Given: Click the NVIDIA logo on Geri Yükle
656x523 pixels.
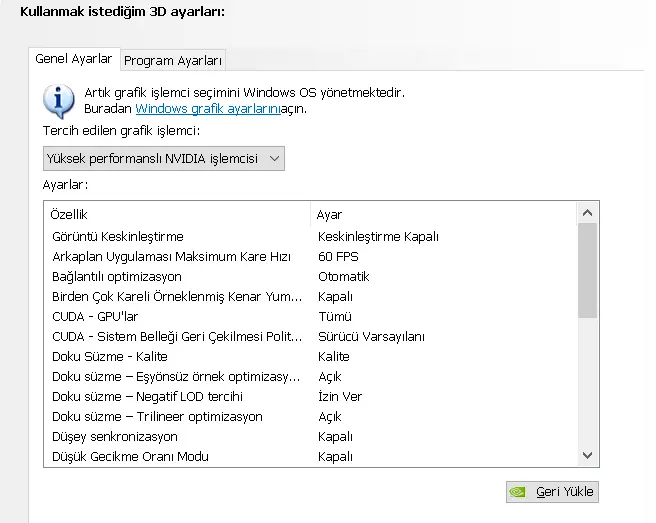Looking at the screenshot, I should tap(518, 492).
